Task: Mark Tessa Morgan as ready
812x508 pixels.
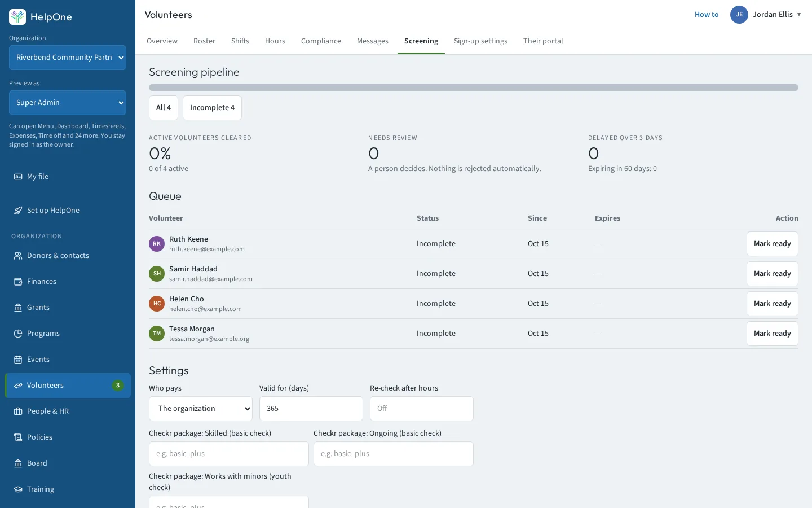Action: [773, 334]
